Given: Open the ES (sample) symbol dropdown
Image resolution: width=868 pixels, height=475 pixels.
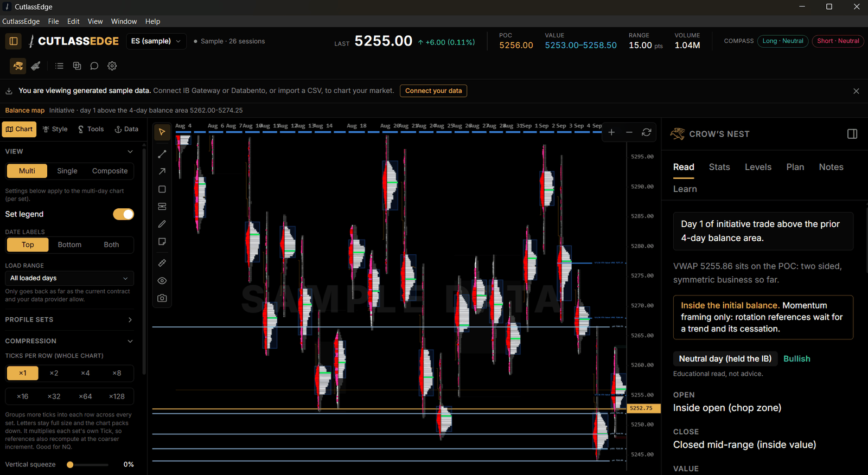Looking at the screenshot, I should coord(156,41).
